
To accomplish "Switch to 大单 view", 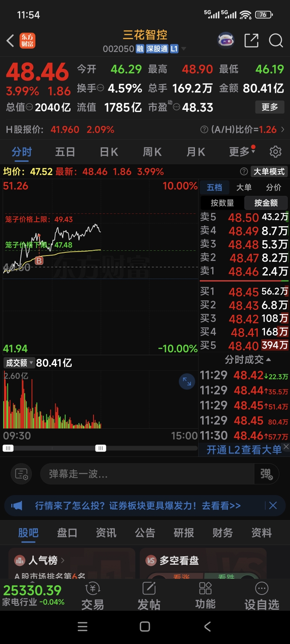I will point(244,187).
